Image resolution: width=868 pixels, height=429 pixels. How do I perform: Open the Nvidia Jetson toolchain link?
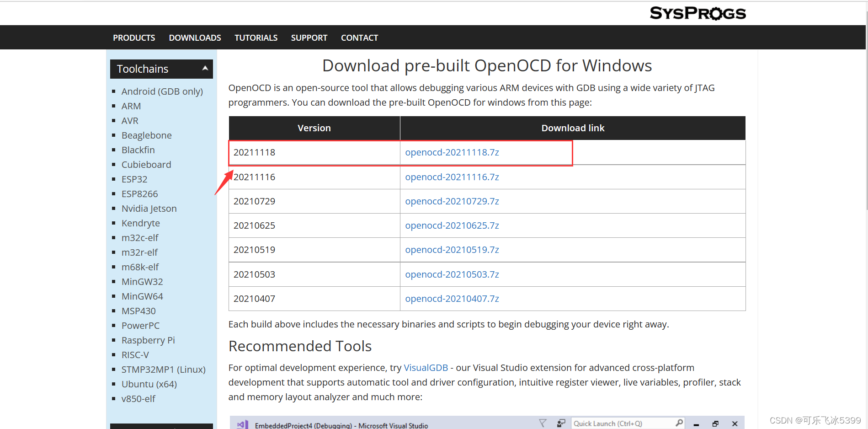149,209
